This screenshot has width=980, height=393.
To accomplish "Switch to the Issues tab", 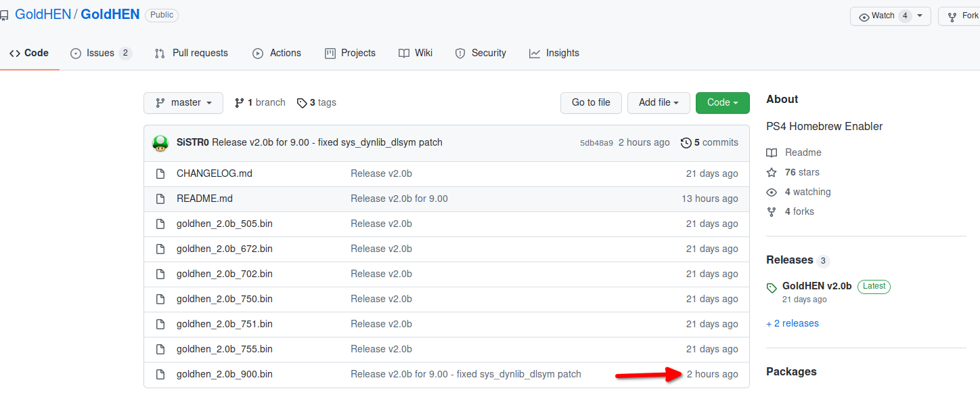I will pos(100,53).
